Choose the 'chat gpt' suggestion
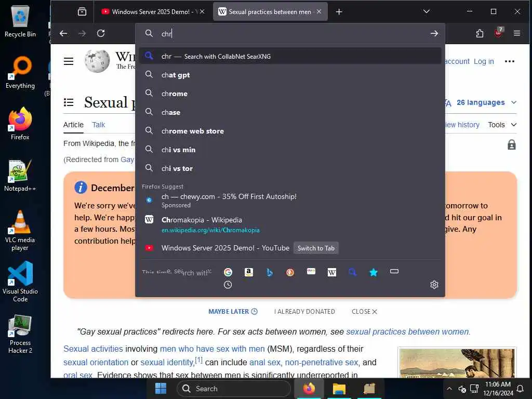 pyautogui.click(x=290, y=75)
